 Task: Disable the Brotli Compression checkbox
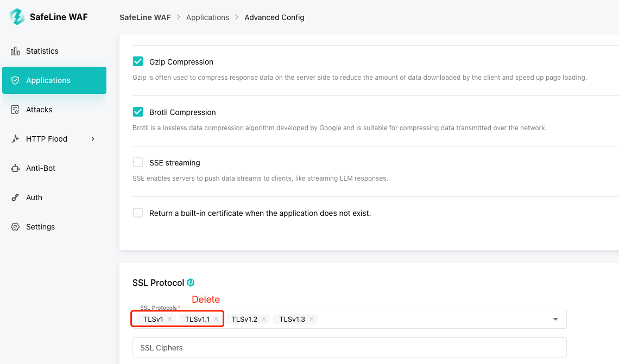138,112
